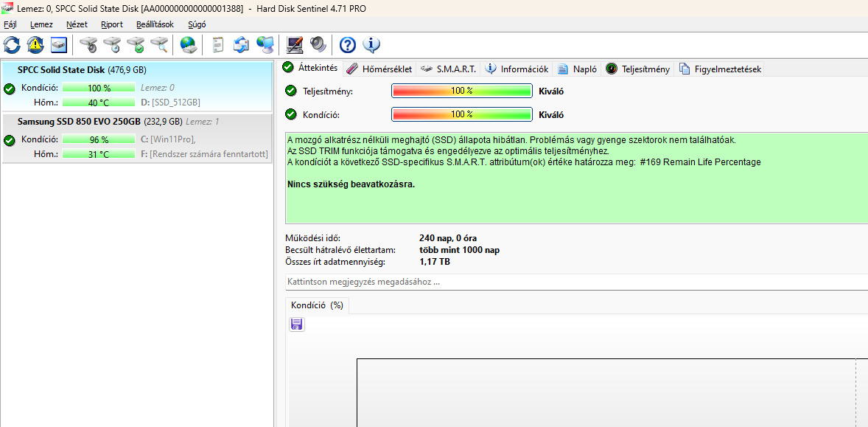Open the Súgó menu
868x427 pixels.
tap(197, 24)
